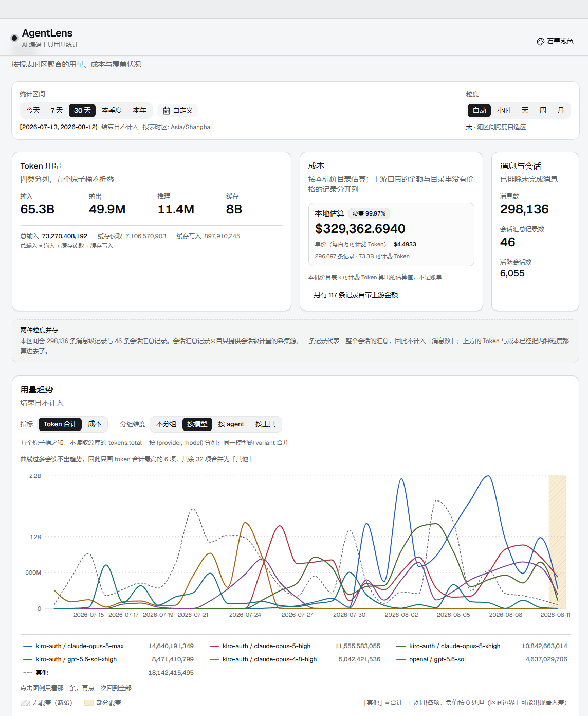Click the 73,270,408,192 total input value

tap(65, 236)
